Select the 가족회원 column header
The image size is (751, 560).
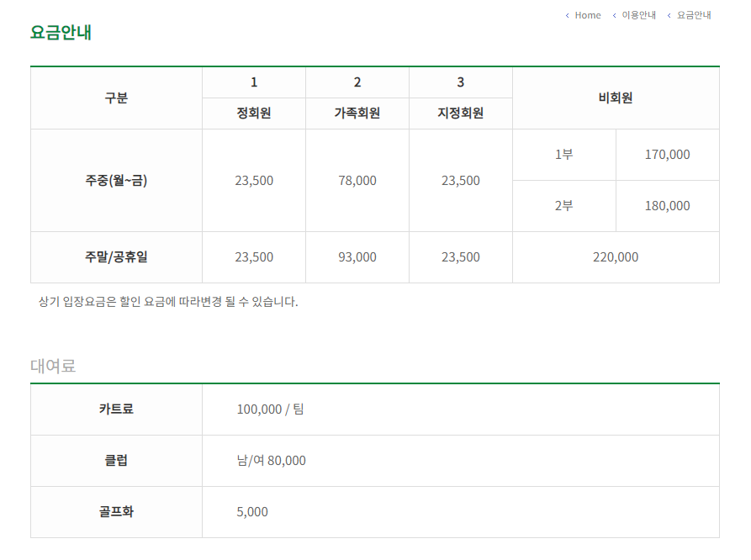tap(357, 114)
